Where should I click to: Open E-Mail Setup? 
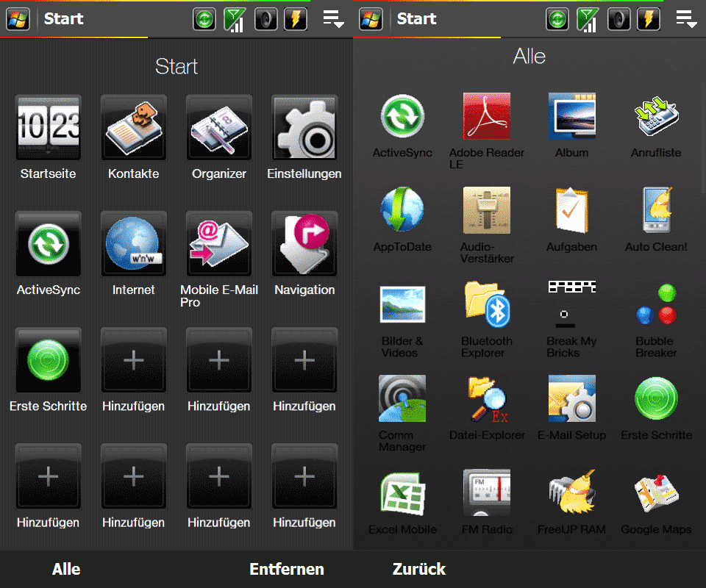572,398
